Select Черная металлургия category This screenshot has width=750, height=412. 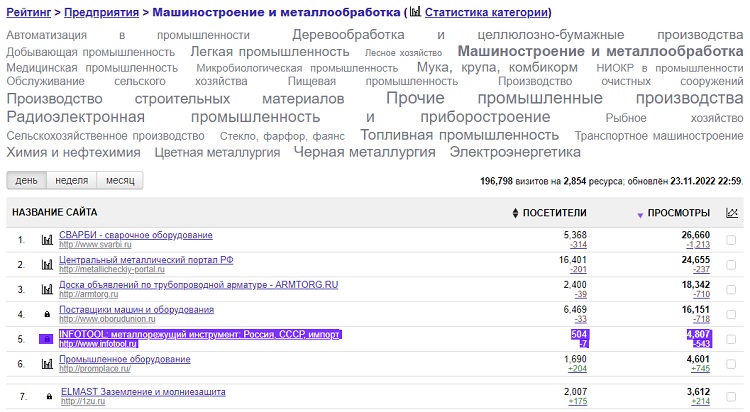tap(364, 152)
